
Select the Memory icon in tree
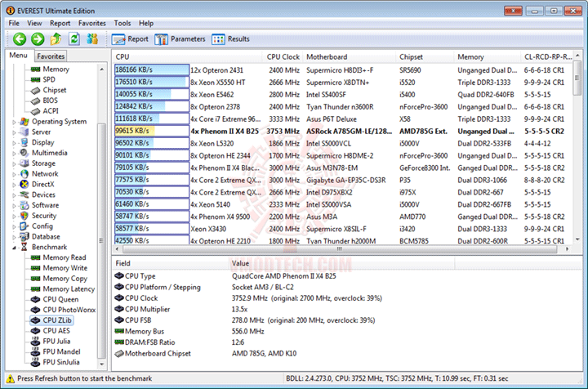tap(36, 69)
